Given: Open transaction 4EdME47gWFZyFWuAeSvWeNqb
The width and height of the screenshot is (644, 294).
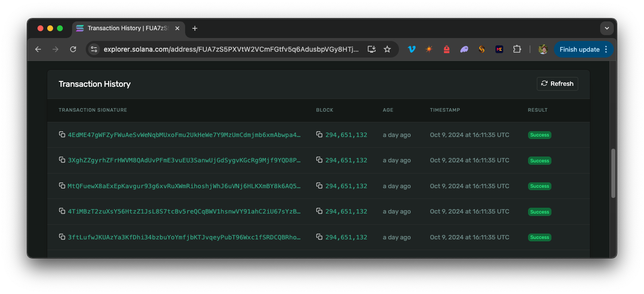Looking at the screenshot, I should [184, 135].
